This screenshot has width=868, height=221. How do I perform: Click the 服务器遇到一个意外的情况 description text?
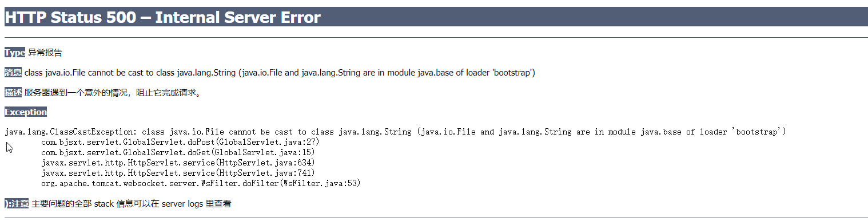click(x=113, y=93)
